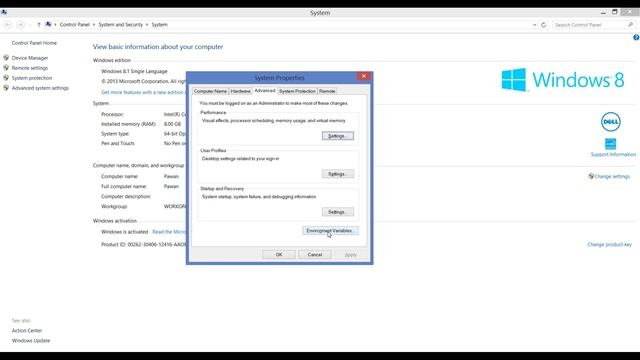Screen dimensions: 640x360
Task: Click the Windows 8 logo
Action: click(x=563, y=80)
